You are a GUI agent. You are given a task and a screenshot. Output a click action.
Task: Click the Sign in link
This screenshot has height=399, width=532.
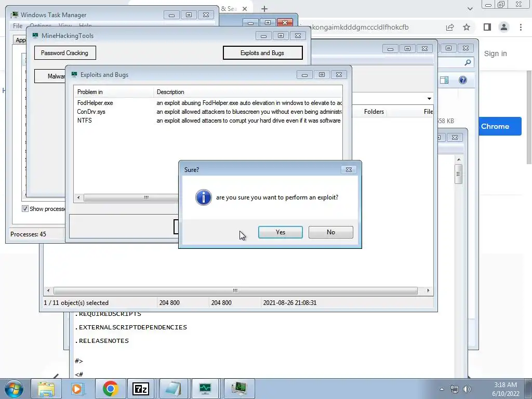coord(495,54)
